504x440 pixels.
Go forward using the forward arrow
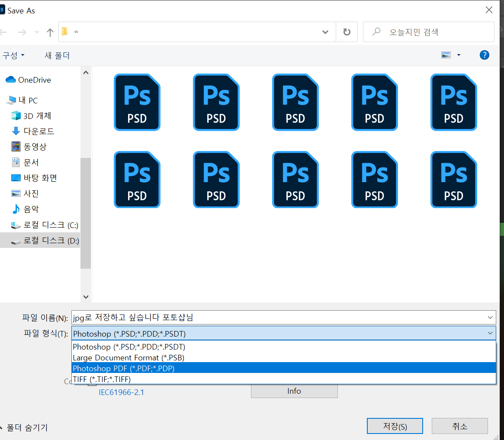pos(22,32)
